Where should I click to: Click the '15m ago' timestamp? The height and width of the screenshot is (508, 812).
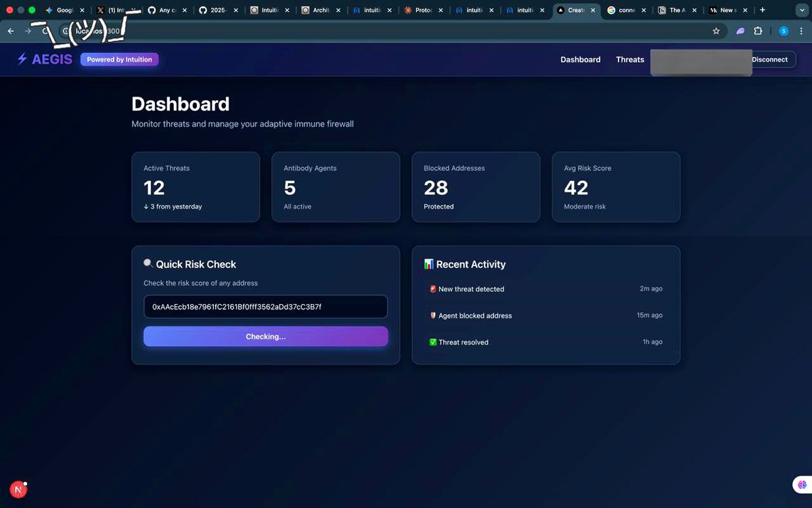coord(650,315)
